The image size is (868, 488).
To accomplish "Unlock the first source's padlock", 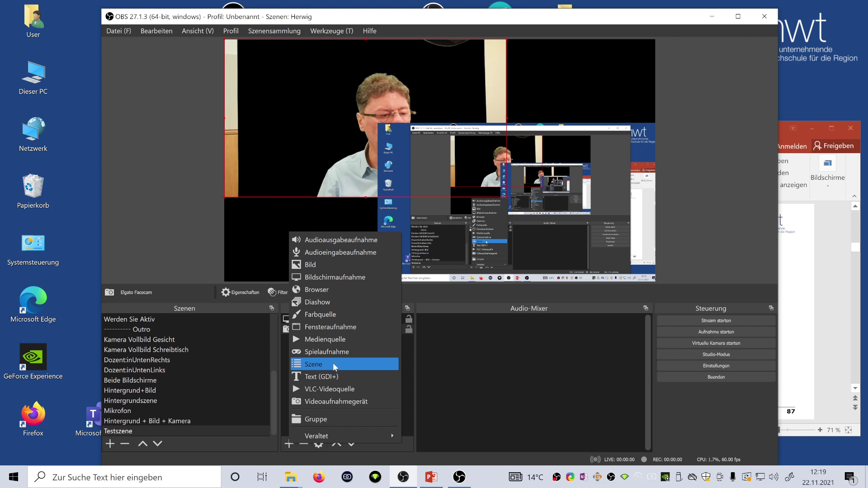I will click(x=408, y=319).
